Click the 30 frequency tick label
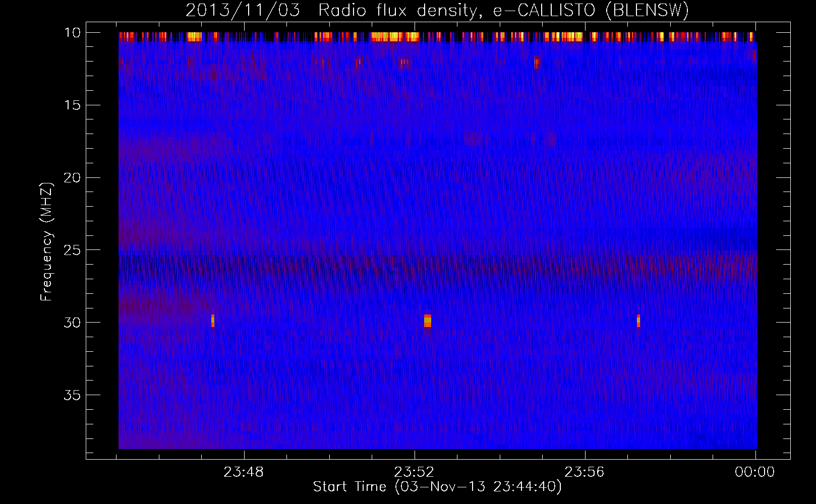 pos(72,323)
